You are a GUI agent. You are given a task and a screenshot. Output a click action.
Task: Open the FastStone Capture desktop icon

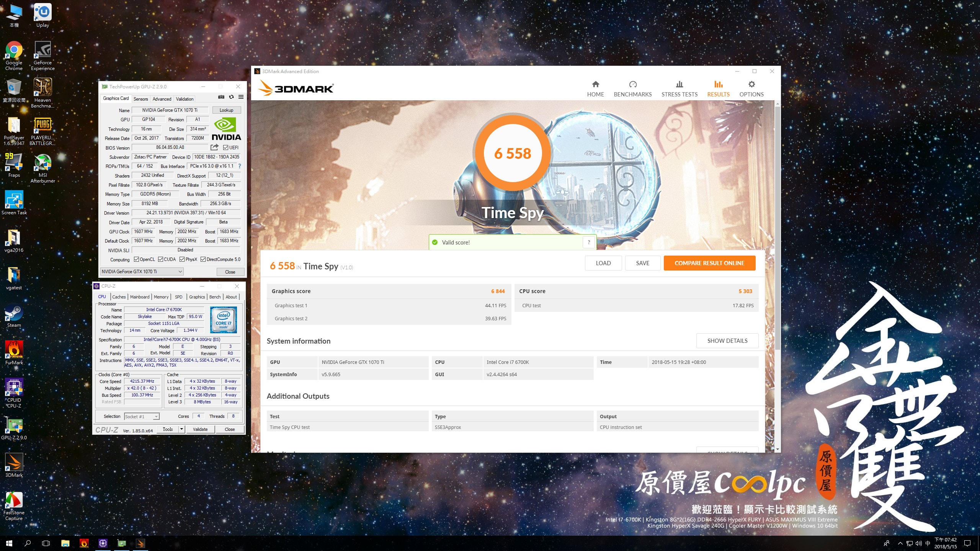[14, 506]
